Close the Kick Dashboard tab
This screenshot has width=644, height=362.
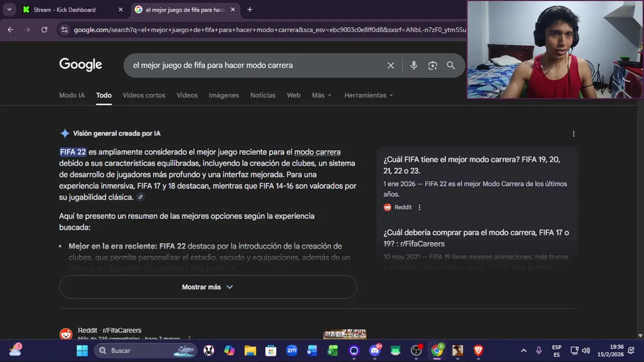coord(120,10)
